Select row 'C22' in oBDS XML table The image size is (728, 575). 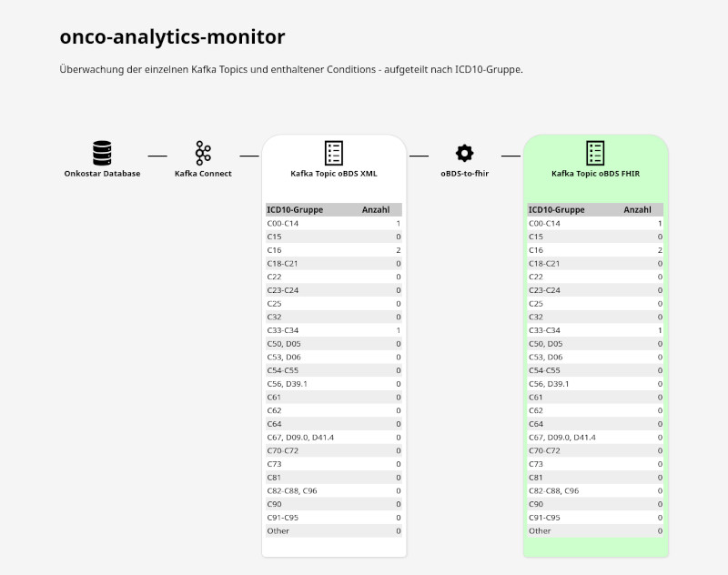334,277
